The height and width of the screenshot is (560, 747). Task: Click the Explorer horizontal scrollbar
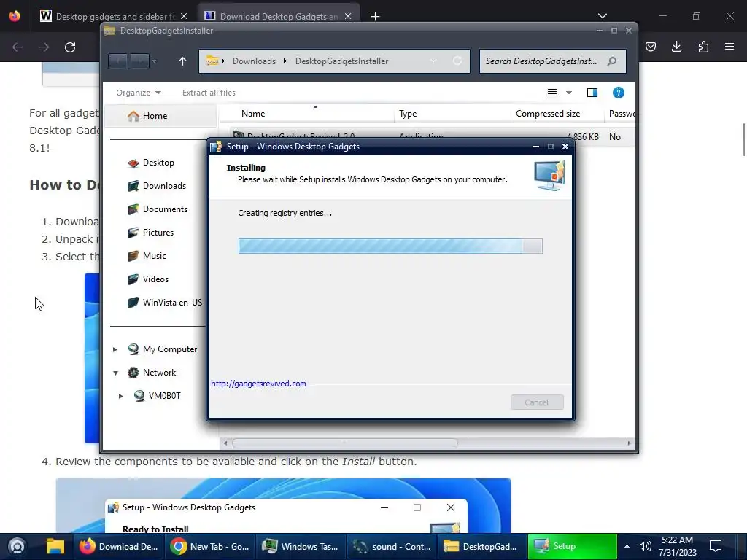click(345, 443)
